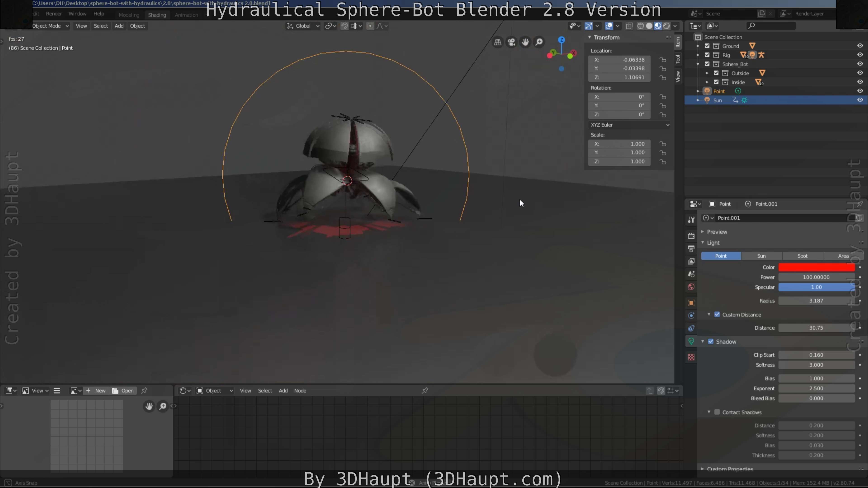The image size is (868, 488).
Task: Switch to the Shading workspace tab
Action: click(157, 15)
